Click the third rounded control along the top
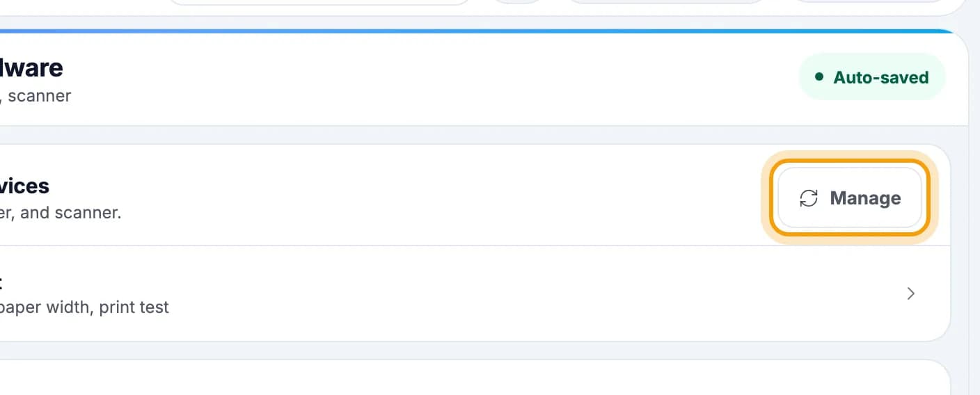 pyautogui.click(x=667, y=2)
